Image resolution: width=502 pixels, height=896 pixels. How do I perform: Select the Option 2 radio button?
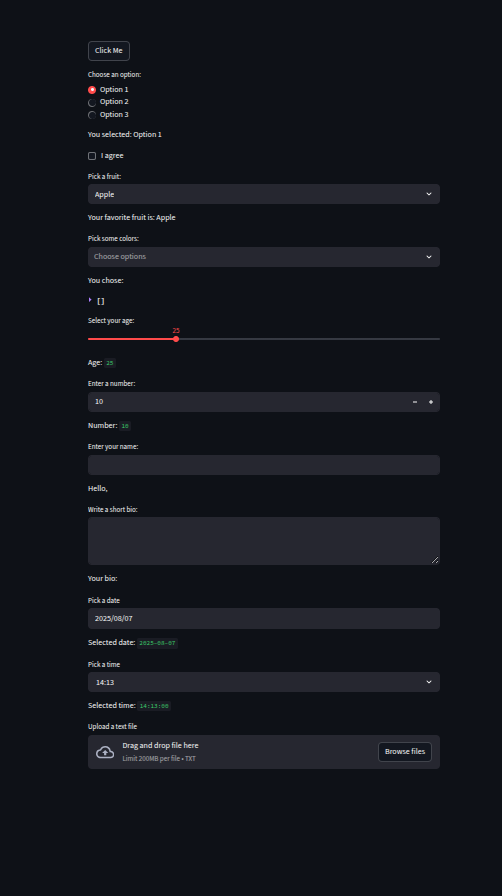tap(92, 102)
